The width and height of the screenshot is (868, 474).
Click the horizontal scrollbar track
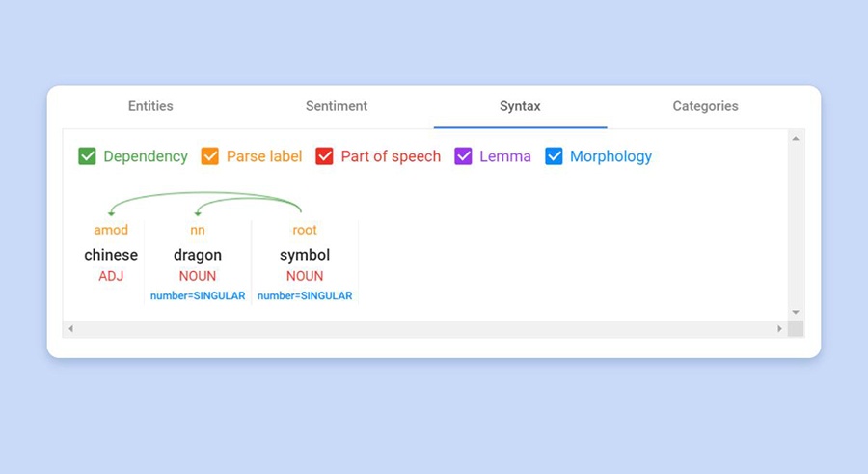(424, 329)
